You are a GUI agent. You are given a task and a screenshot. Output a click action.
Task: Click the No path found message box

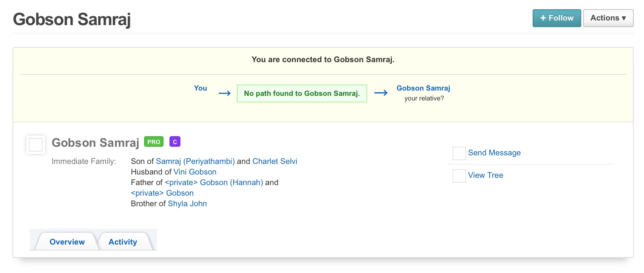point(302,94)
